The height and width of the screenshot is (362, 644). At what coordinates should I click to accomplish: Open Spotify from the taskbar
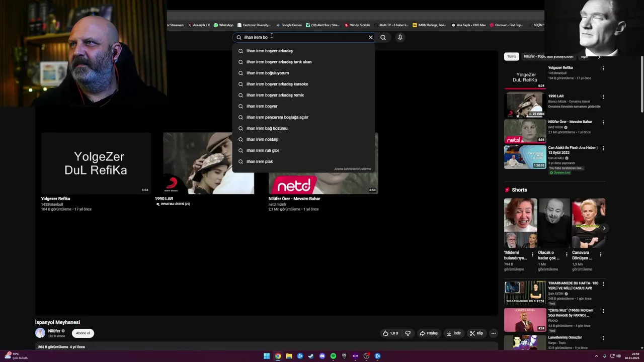[333, 356]
